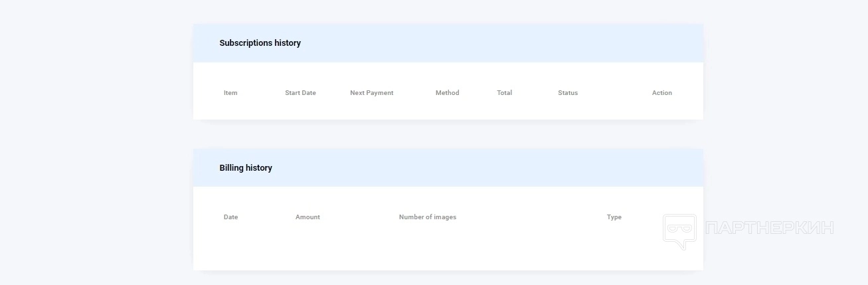Click the Status column header
Image resolution: width=868 pixels, height=285 pixels.
568,93
